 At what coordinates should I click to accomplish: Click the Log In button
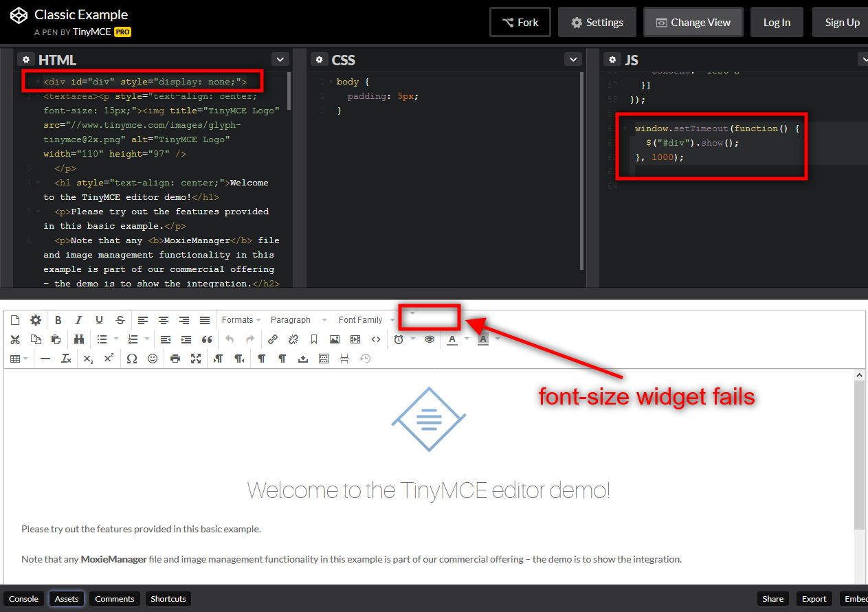777,23
